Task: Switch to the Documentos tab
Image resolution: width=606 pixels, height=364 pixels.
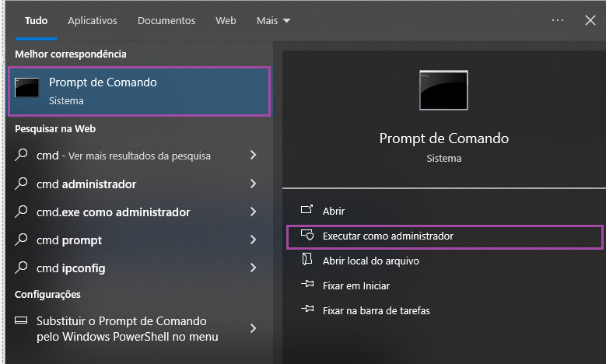Action: tap(166, 20)
